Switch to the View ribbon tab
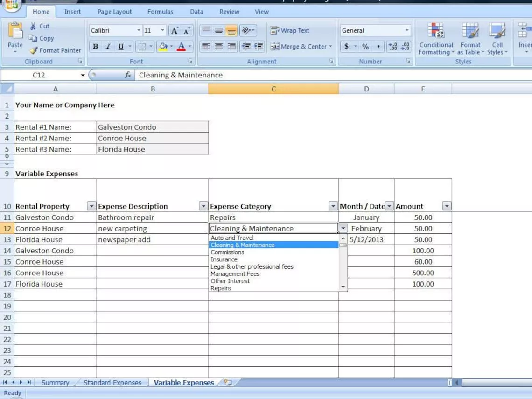Image resolution: width=532 pixels, height=399 pixels. (x=262, y=12)
